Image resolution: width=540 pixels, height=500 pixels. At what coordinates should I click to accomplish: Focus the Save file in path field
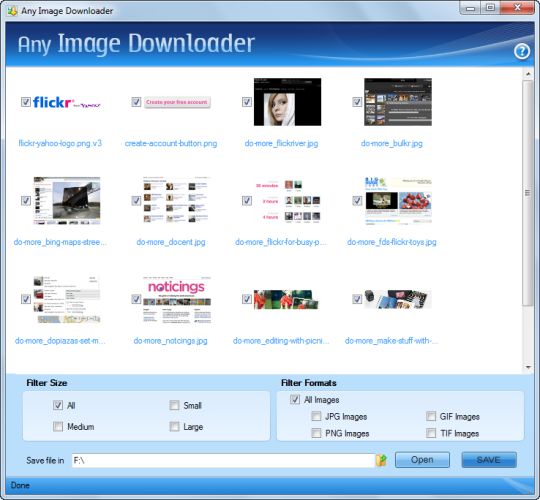coord(223,460)
